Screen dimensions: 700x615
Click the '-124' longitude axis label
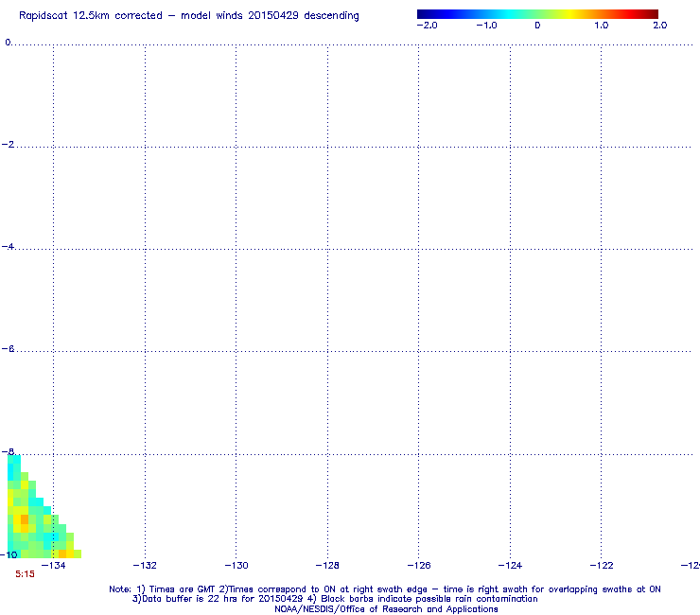point(510,566)
